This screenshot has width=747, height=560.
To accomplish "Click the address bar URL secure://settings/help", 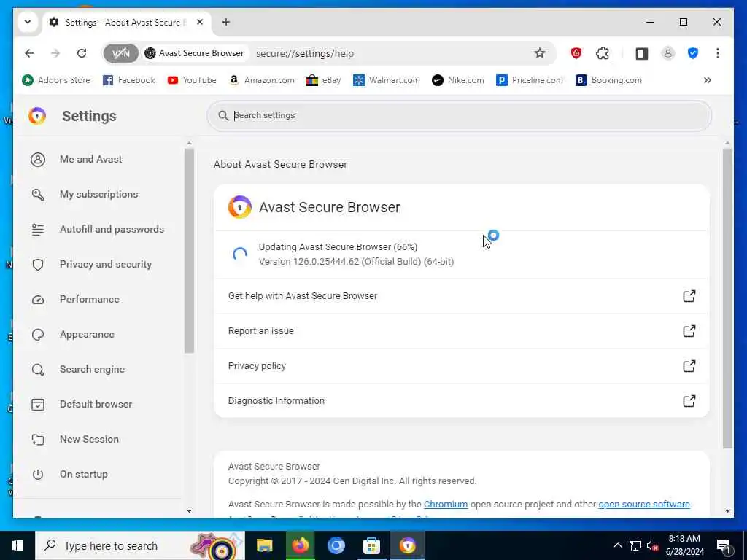I will [305, 53].
